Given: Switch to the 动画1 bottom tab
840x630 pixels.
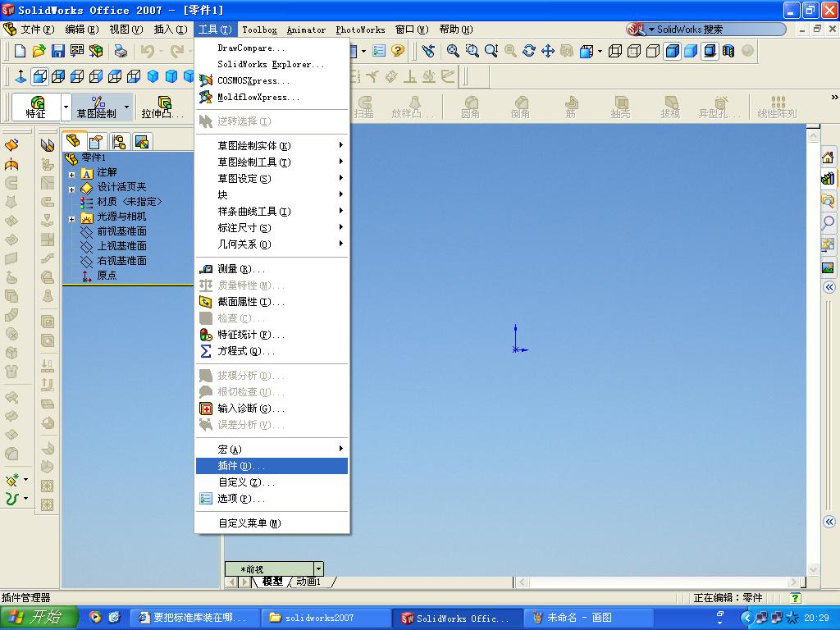Looking at the screenshot, I should (x=309, y=582).
